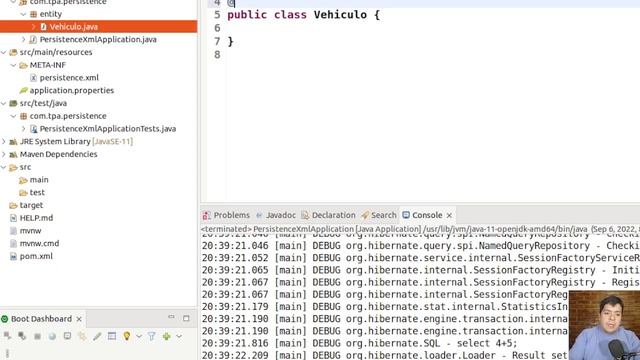Viewport: 640px width, 360px height.
Task: Click the PersistenceXmlApplication.java file icon
Action: 33,39
